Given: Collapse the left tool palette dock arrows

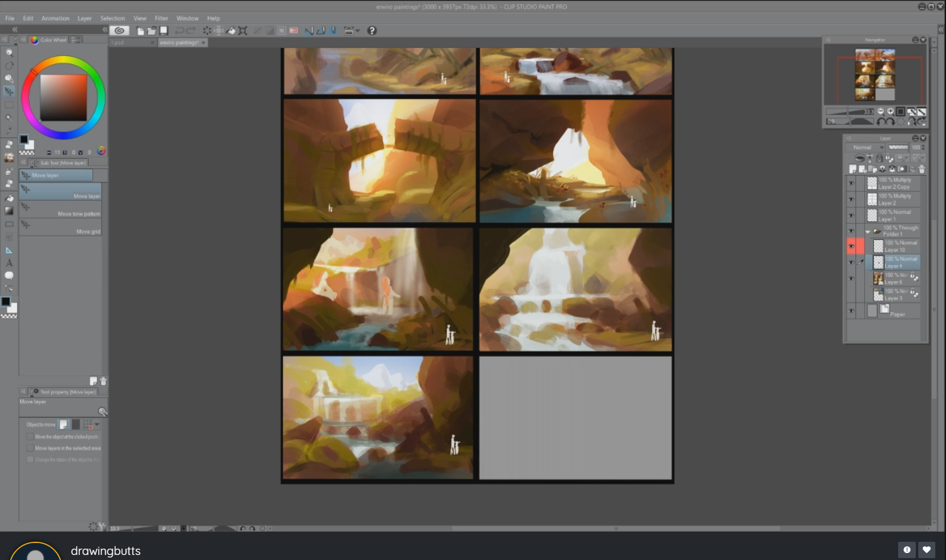Looking at the screenshot, I should coord(14,30).
